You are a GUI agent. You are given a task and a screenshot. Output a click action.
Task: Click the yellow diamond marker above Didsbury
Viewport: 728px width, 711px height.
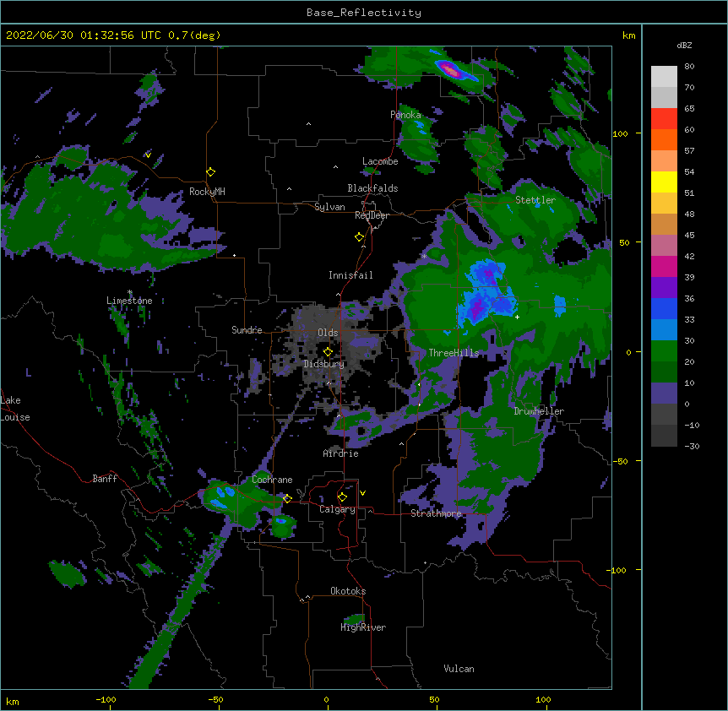point(328,351)
